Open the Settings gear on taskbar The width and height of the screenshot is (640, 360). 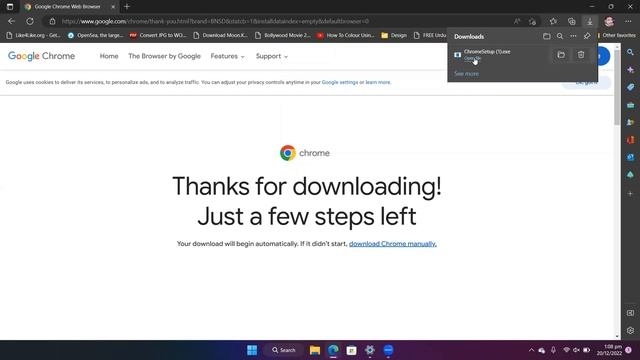pyautogui.click(x=370, y=350)
